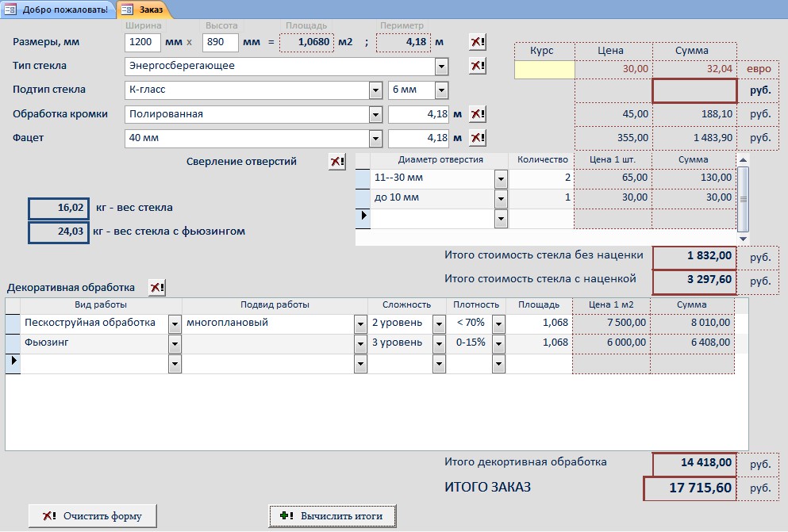The image size is (788, 532).
Task: Click the Количество cell with value 1
Action: [x=541, y=198]
